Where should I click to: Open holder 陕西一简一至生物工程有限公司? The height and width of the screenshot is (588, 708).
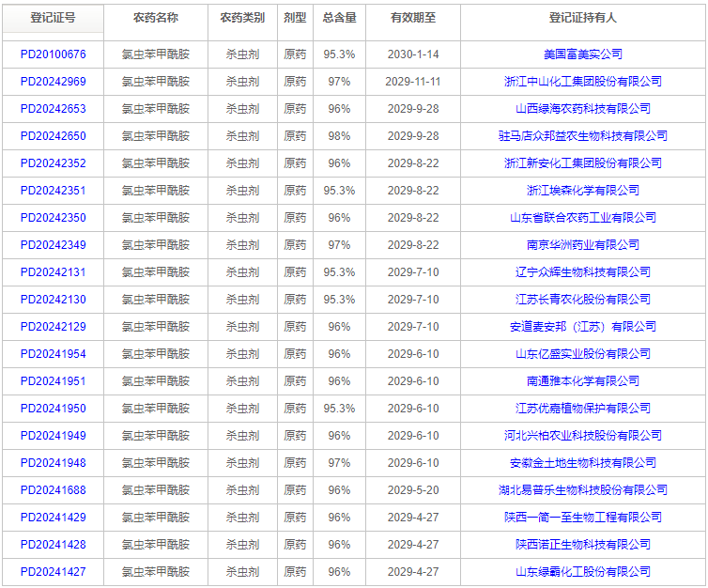coord(583,518)
